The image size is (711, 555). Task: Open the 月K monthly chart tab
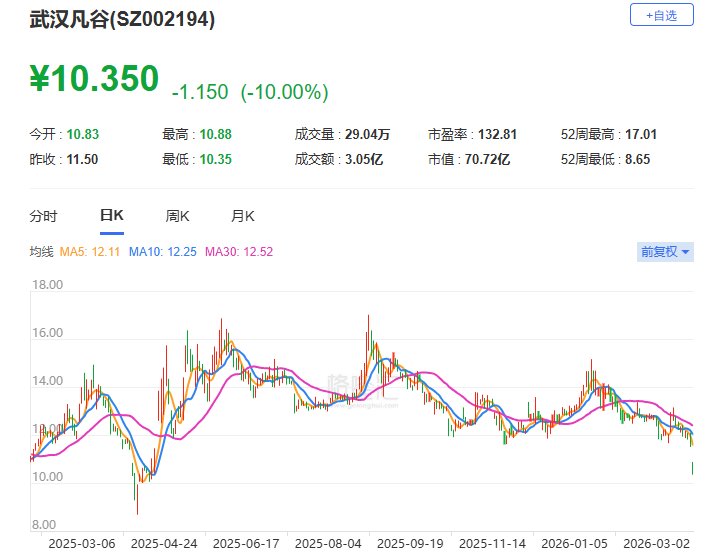pyautogui.click(x=243, y=216)
